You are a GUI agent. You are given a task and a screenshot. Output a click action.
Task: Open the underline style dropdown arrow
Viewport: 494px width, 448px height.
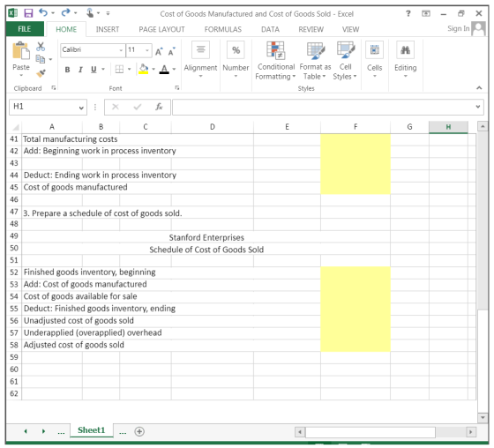click(103, 70)
